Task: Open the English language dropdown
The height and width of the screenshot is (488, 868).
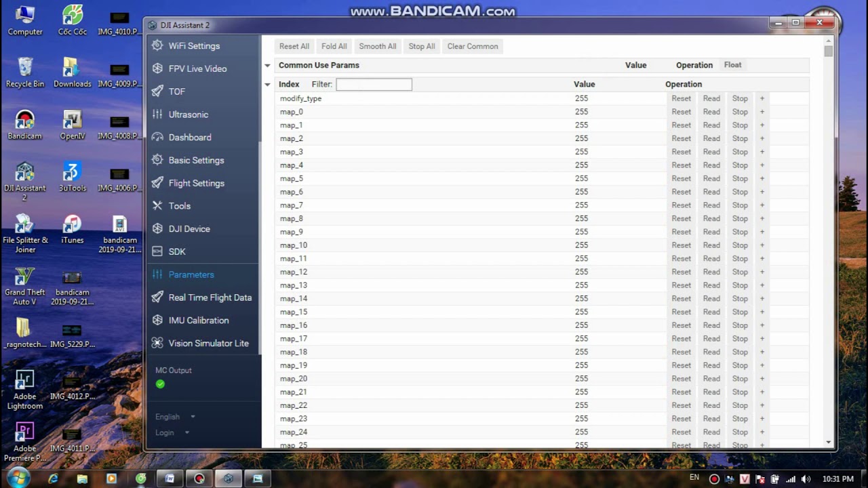Action: [x=175, y=417]
